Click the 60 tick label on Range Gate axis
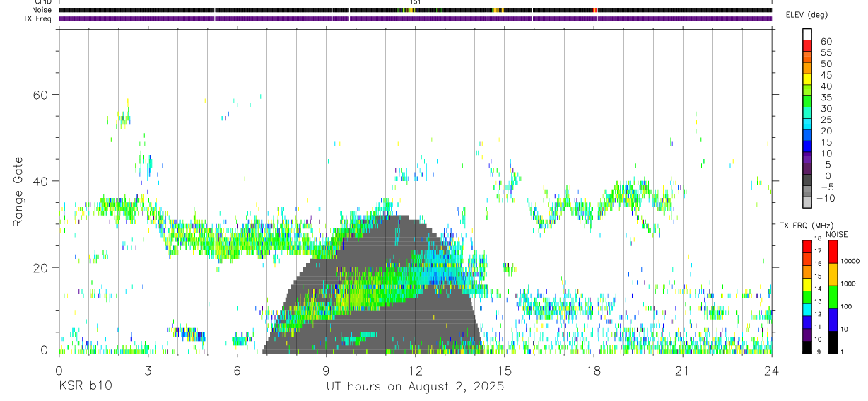Screen dimensions: 868x401 40,95
